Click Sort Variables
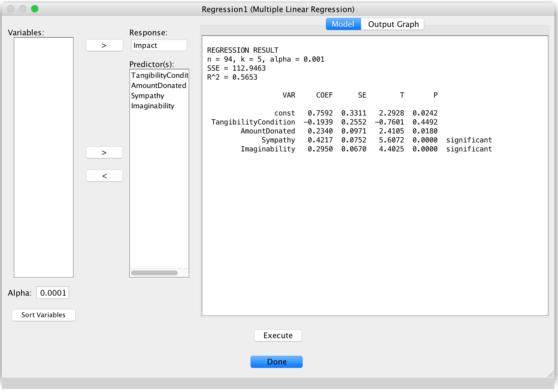This screenshot has height=392, width=558. (x=43, y=315)
